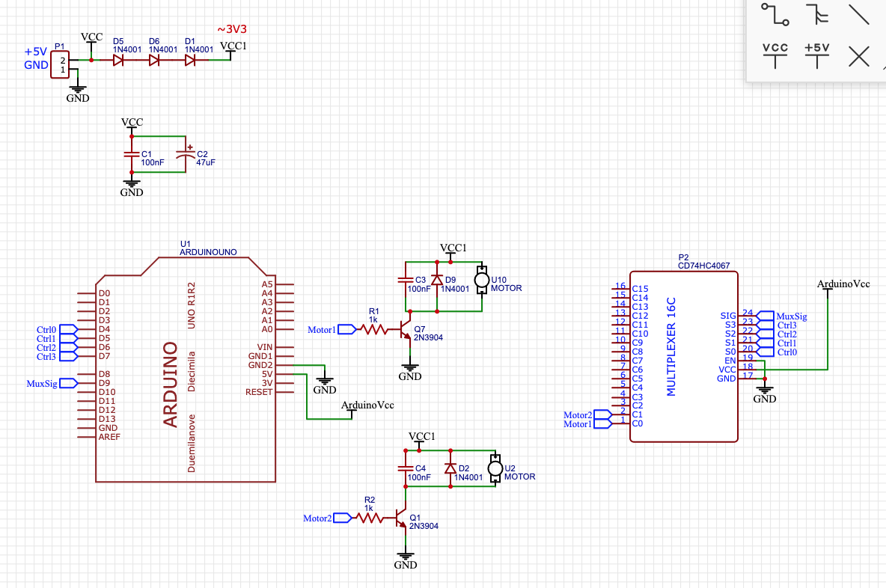
Task: Click the ARDUINOUNO component name label
Action: coord(208,252)
